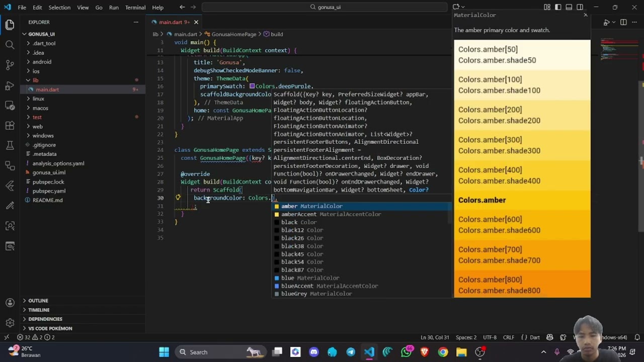The width and height of the screenshot is (644, 362).
Task: Go forward with the navigation arrow
Action: point(194,7)
